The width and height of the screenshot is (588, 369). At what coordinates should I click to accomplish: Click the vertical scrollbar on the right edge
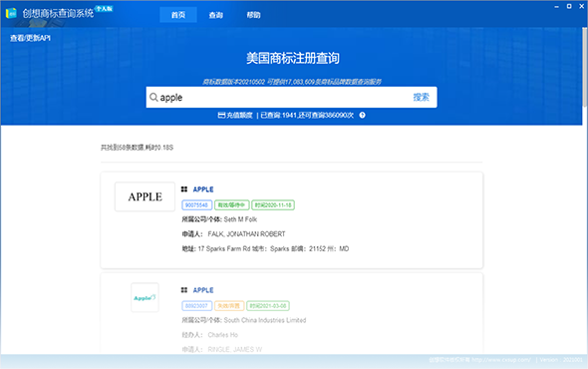click(585, 68)
